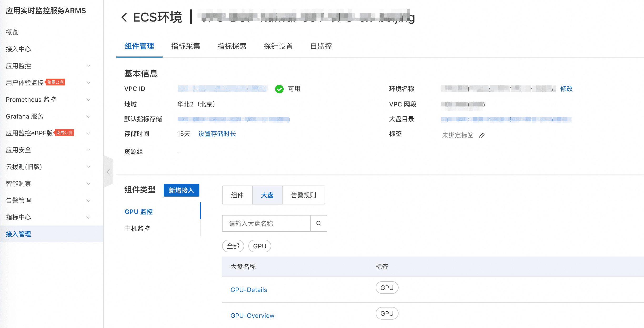Select the 全部 filter chip
The width and height of the screenshot is (644, 328).
point(233,246)
